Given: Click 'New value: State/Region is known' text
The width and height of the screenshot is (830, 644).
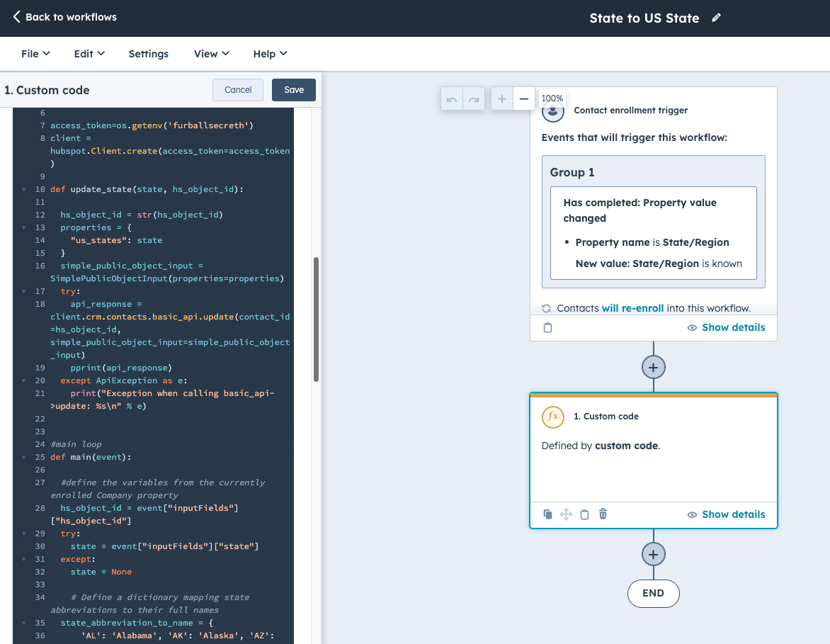Looking at the screenshot, I should coord(659,264).
